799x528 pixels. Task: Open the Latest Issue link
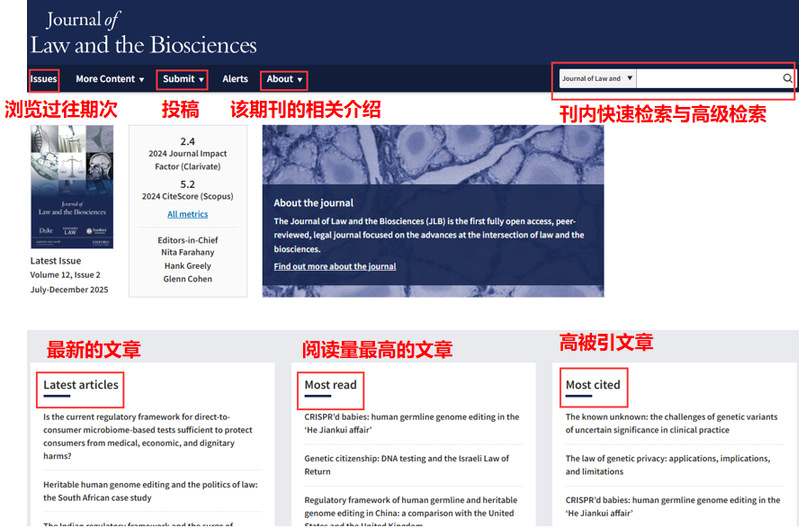point(56,261)
